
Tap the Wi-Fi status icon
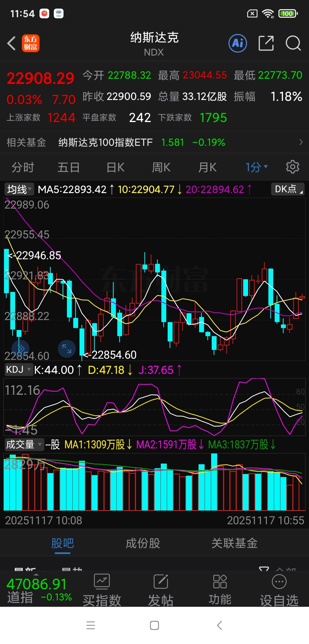pyautogui.click(x=268, y=13)
